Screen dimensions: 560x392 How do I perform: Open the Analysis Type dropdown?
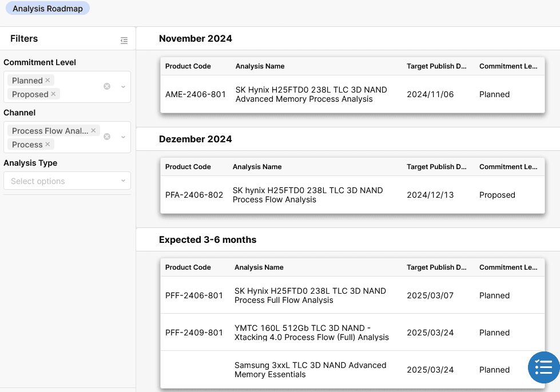point(67,181)
